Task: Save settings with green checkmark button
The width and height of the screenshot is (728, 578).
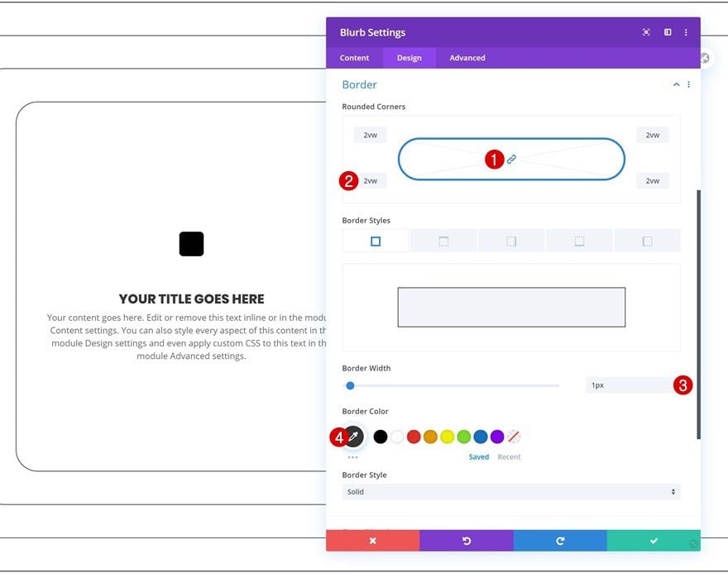Action: tap(654, 541)
